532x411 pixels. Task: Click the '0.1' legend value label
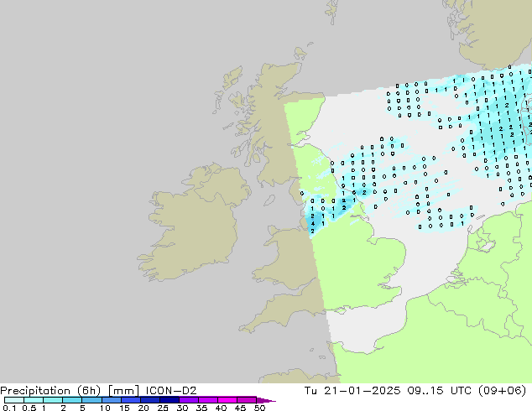[x=9, y=408]
